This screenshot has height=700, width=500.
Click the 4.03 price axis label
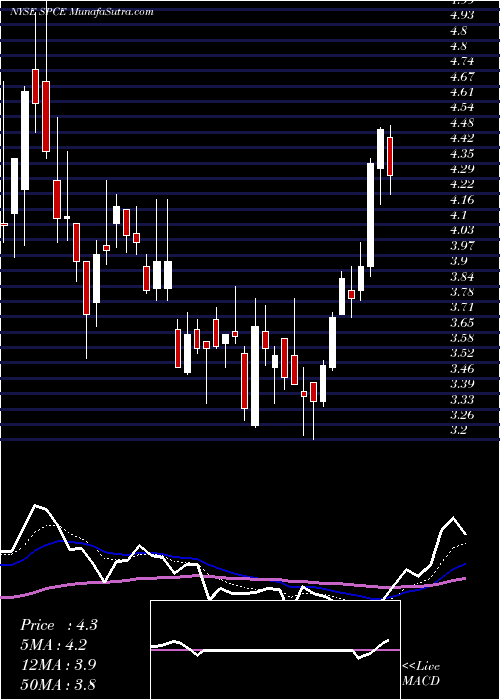(462, 230)
